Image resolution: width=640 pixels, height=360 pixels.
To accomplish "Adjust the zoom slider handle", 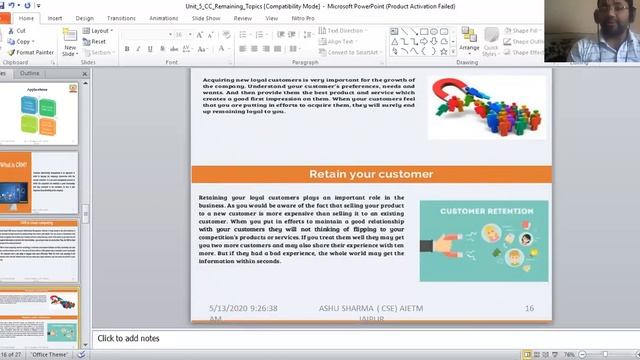I will pos(606,355).
